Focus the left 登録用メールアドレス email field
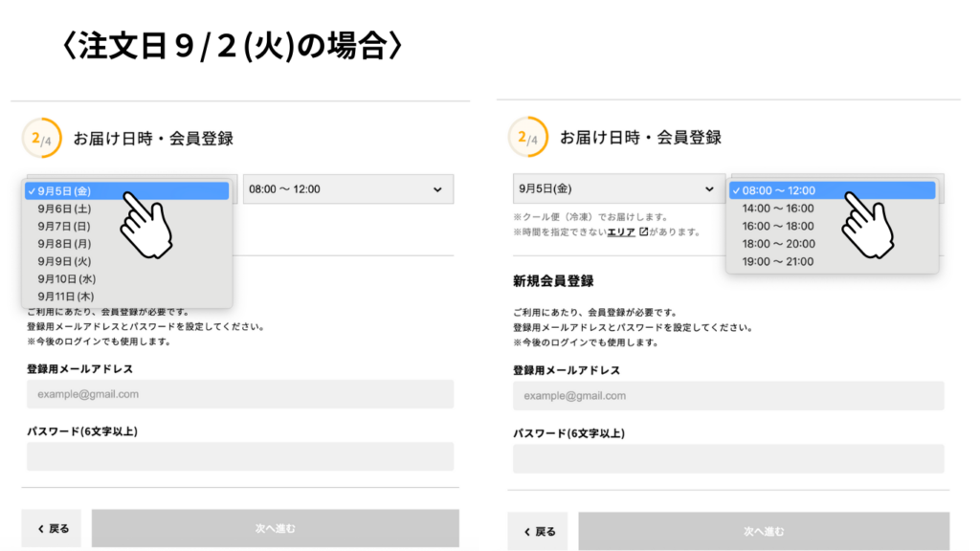This screenshot has height=551, width=980. tap(240, 394)
